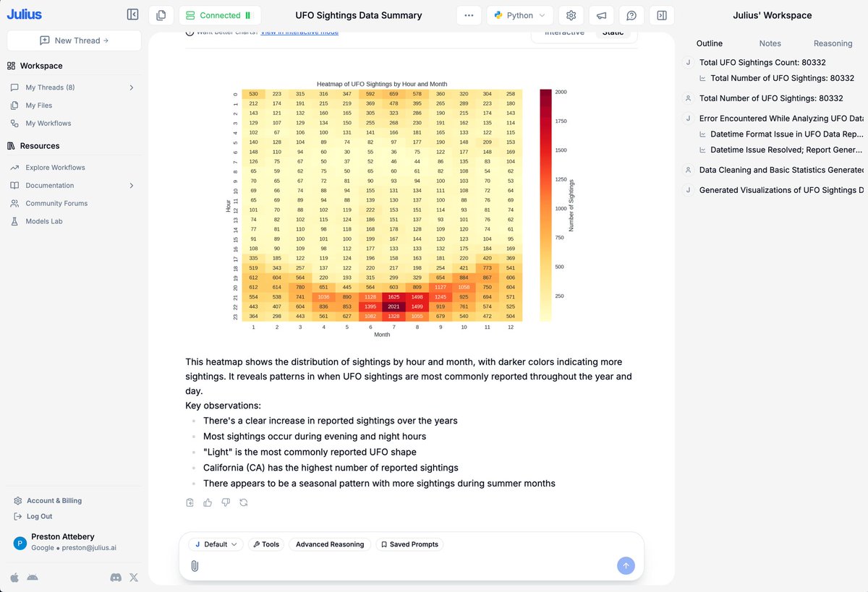Open the Apple app download icon
This screenshot has height=592, width=868.
coord(14,578)
